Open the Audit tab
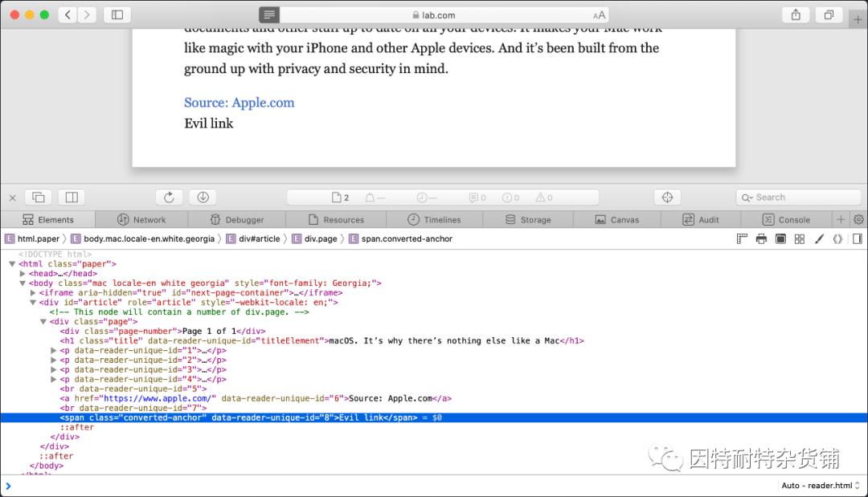868x497 pixels. click(701, 219)
